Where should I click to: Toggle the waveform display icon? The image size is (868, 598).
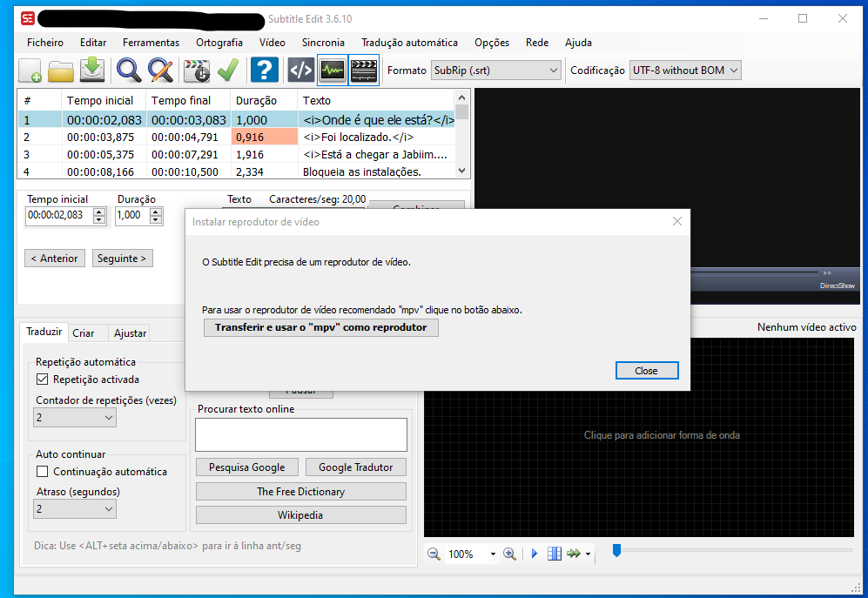point(333,71)
